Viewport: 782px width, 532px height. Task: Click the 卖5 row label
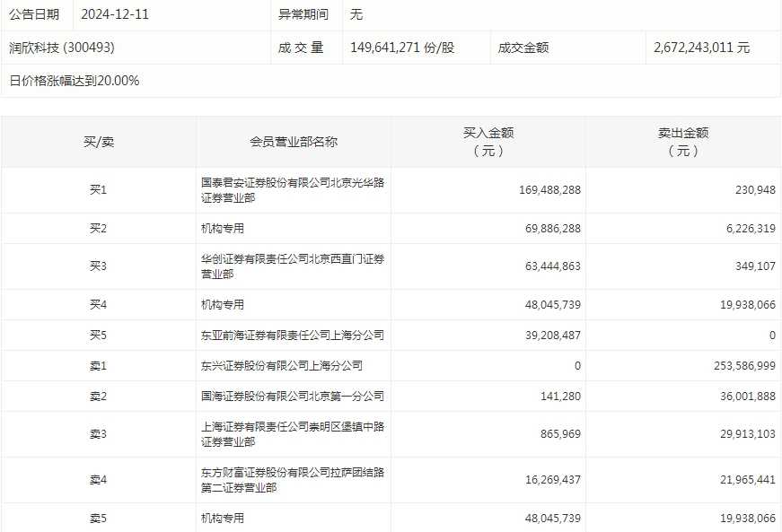tap(98, 518)
